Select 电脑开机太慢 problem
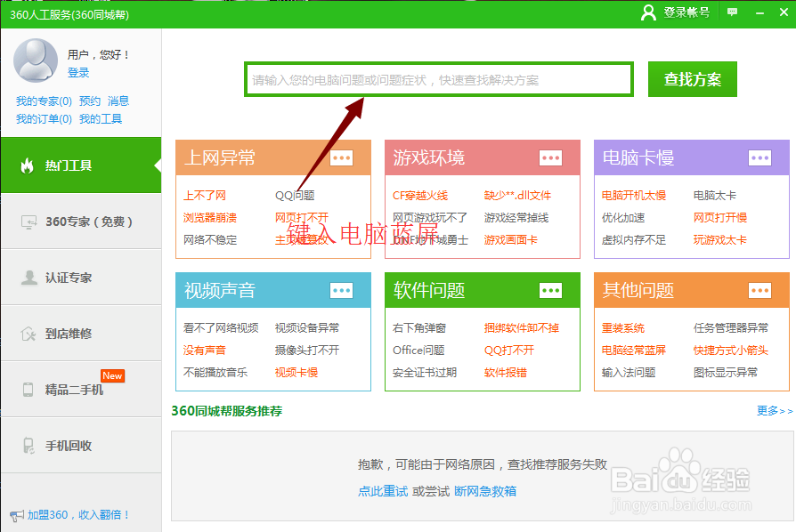This screenshot has height=532, width=796. pos(634,195)
